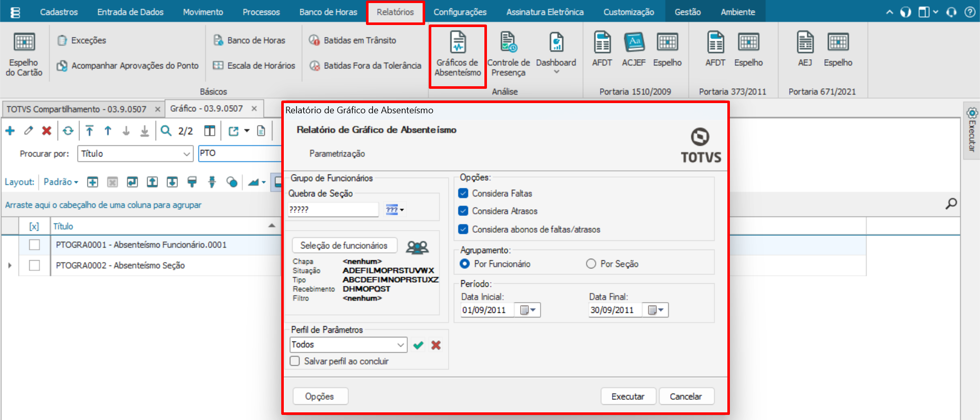Open ACJEF report icon
Viewport: 980px width, 420px height.
point(634,50)
